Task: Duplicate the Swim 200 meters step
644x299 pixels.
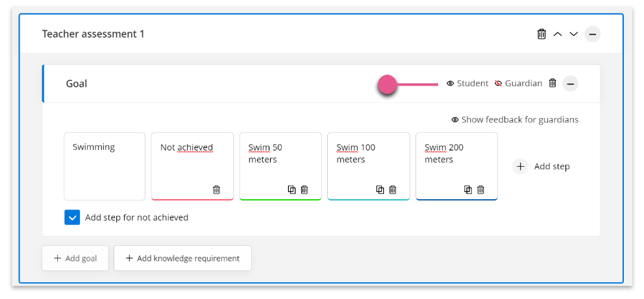Action: pos(468,190)
